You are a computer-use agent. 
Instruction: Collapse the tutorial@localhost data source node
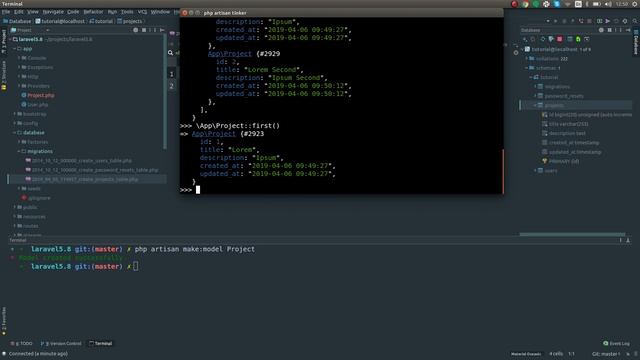(522, 49)
